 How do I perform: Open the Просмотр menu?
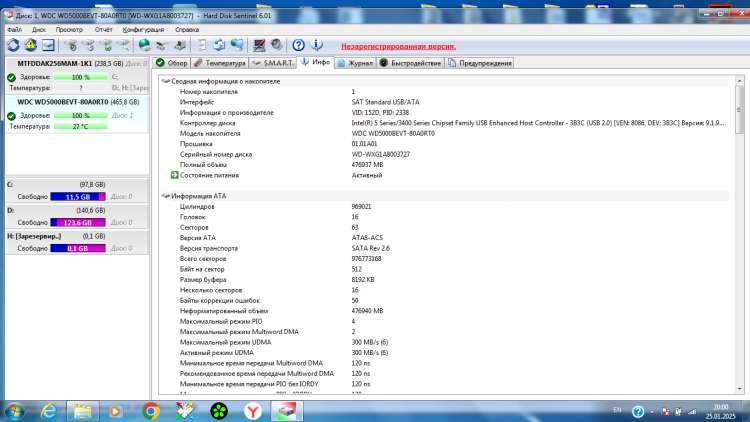69,30
